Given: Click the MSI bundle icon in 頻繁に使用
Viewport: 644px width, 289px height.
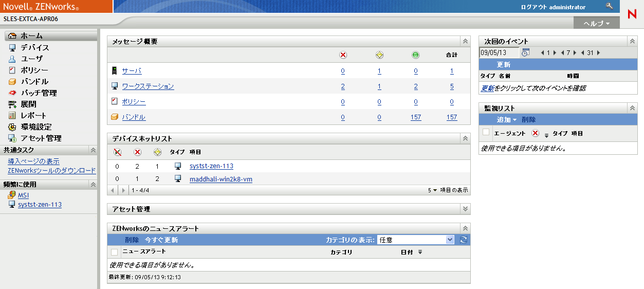Looking at the screenshot, I should coord(12,195).
